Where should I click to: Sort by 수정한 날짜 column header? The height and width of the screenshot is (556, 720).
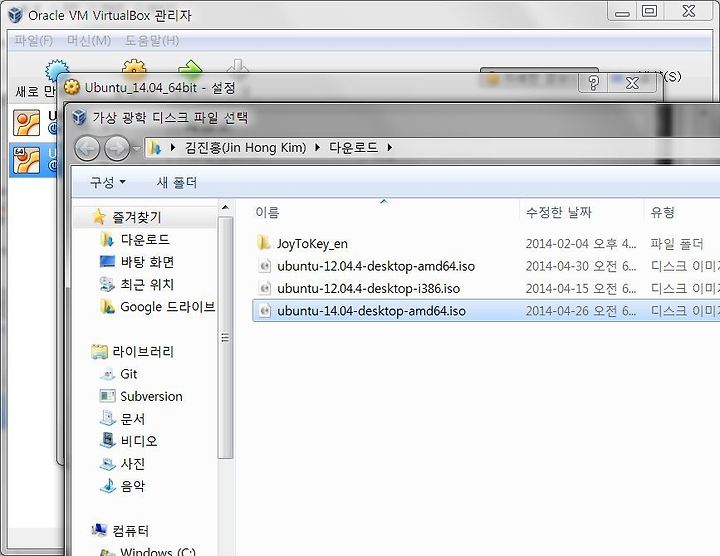(x=558, y=213)
